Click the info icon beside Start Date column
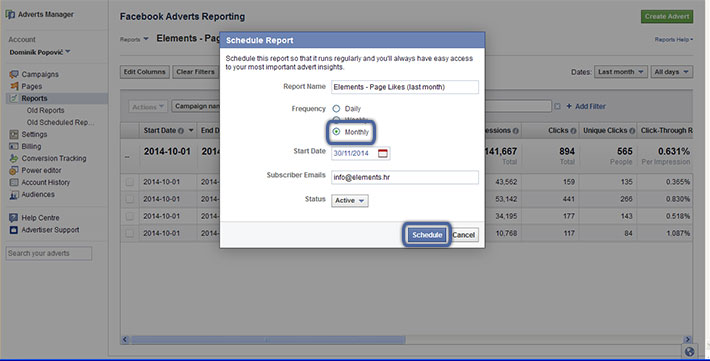 (x=181, y=131)
